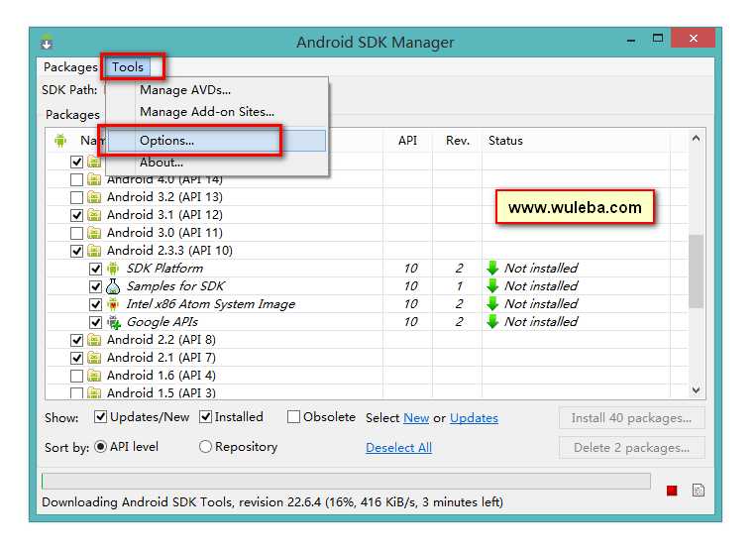Viewport: 756px width, 549px height.
Task: Click the New link beside Select
Action: pos(416,418)
